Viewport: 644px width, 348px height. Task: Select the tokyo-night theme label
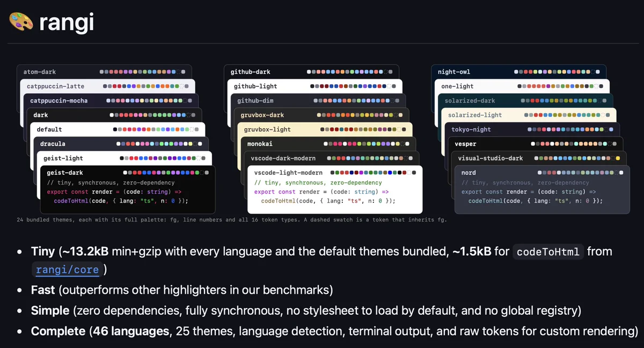coord(471,129)
